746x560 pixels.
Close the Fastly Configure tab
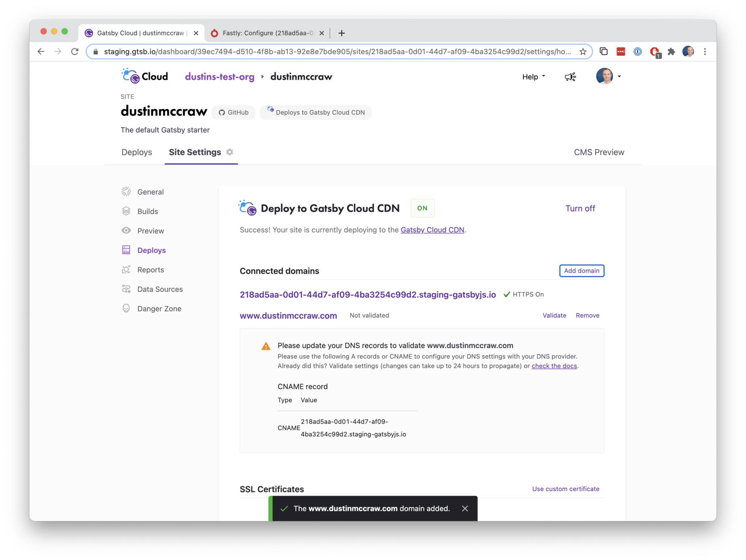(322, 33)
